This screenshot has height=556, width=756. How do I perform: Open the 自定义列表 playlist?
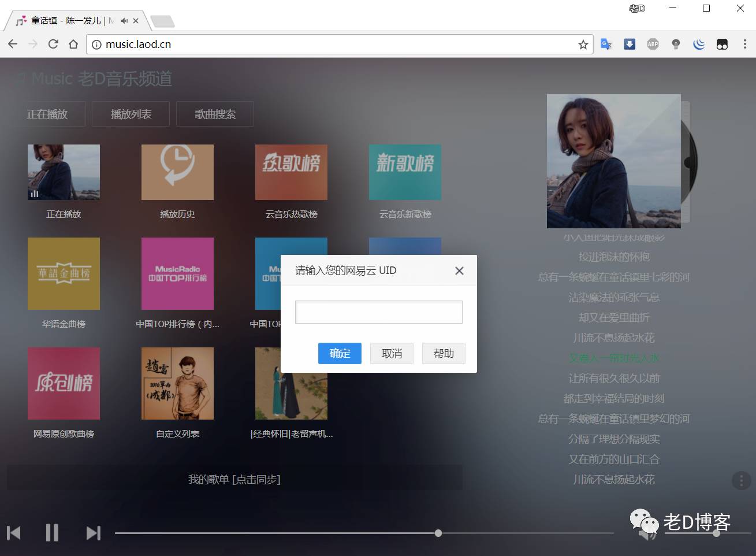pyautogui.click(x=177, y=383)
